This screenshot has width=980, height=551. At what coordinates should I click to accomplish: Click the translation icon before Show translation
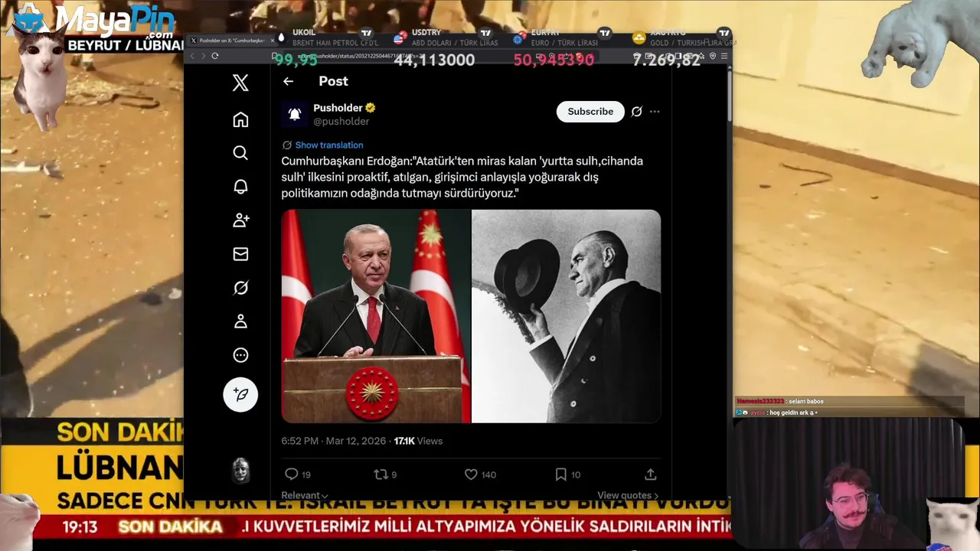pos(287,145)
